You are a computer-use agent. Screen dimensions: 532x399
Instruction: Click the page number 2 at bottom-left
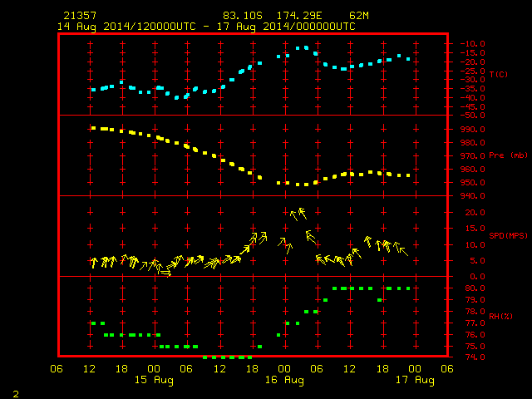point(16,394)
